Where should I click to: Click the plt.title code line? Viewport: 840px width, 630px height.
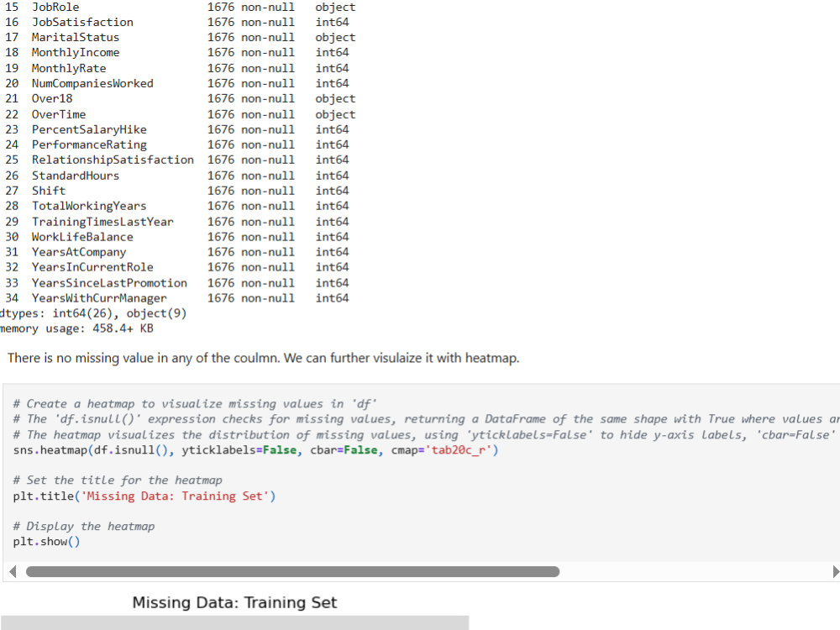(x=144, y=496)
